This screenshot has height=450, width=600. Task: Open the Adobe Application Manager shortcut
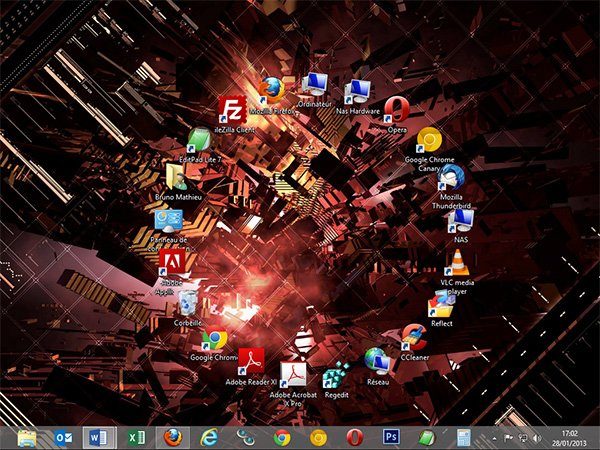pyautogui.click(x=172, y=262)
